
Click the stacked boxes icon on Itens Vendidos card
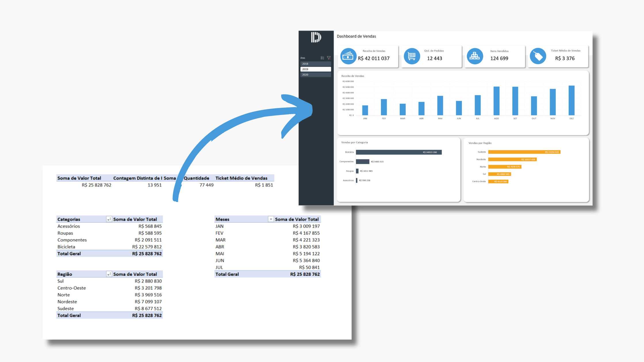click(475, 56)
